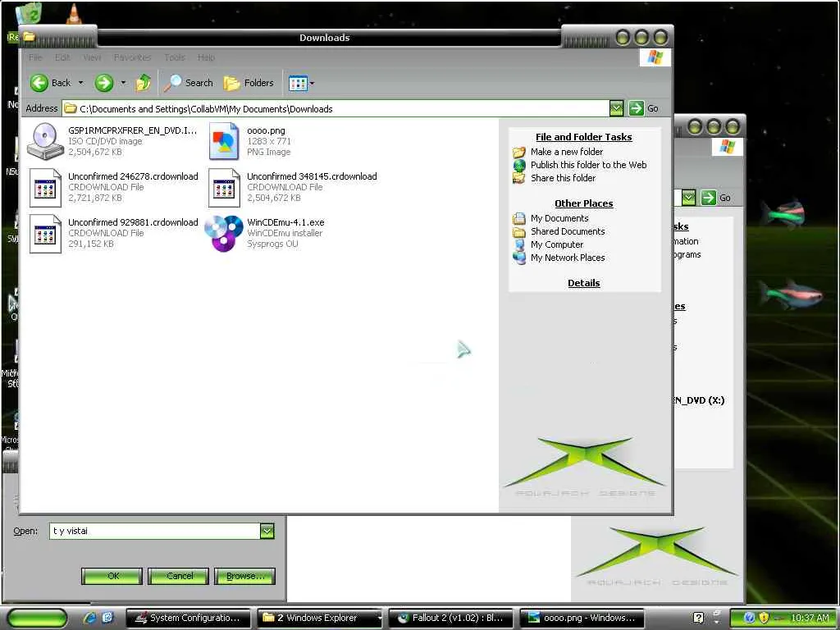Collapse the File and Folder Tasks header

coord(583,137)
